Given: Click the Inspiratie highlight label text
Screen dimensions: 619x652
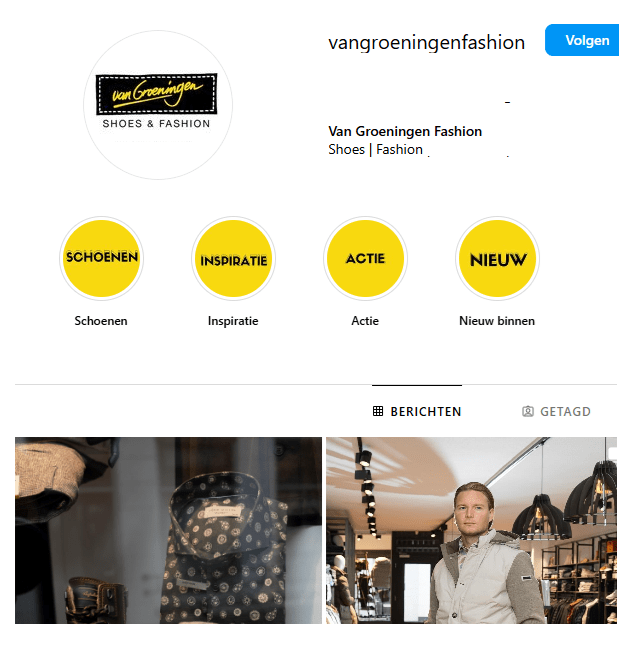Looking at the screenshot, I should tap(233, 321).
